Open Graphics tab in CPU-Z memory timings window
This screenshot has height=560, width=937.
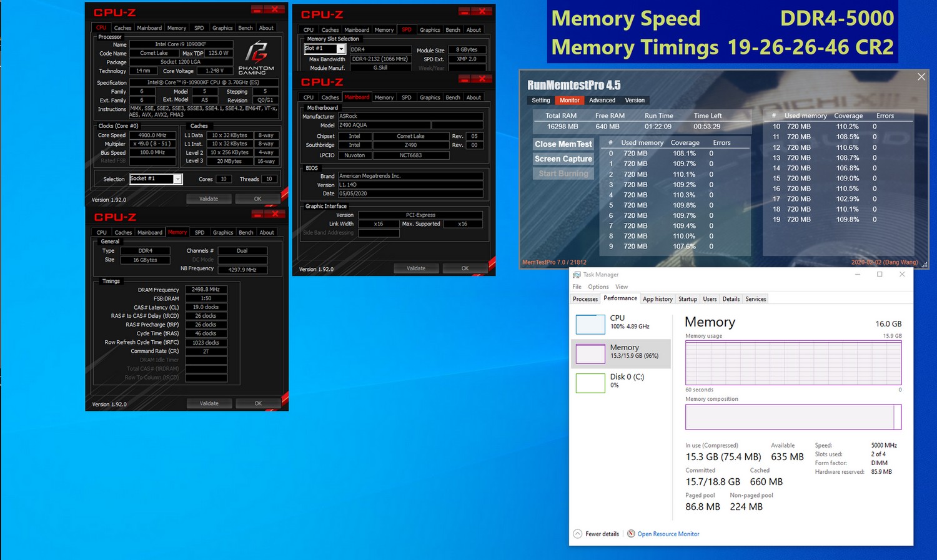[x=223, y=232]
